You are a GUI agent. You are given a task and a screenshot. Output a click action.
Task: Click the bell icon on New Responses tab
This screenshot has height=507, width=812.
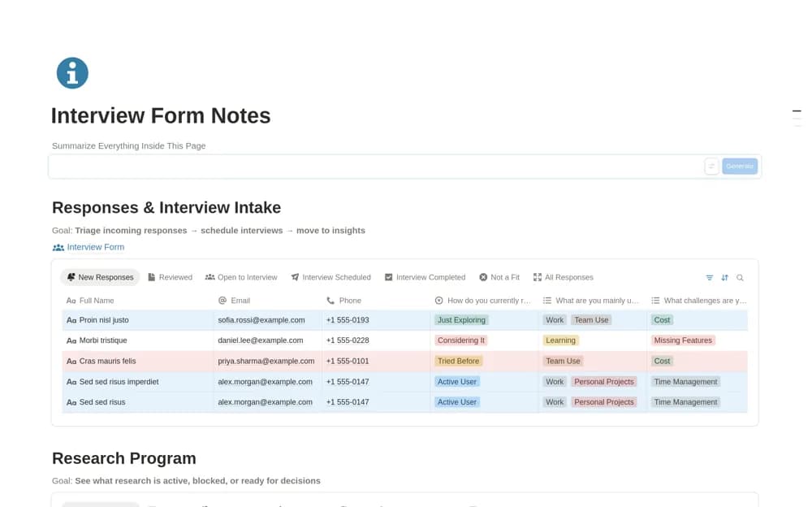(x=71, y=277)
